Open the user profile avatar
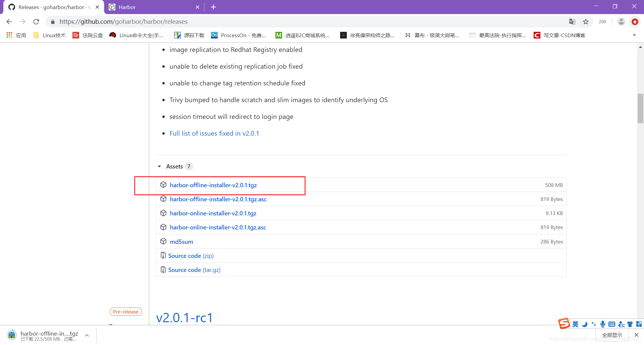 click(621, 22)
